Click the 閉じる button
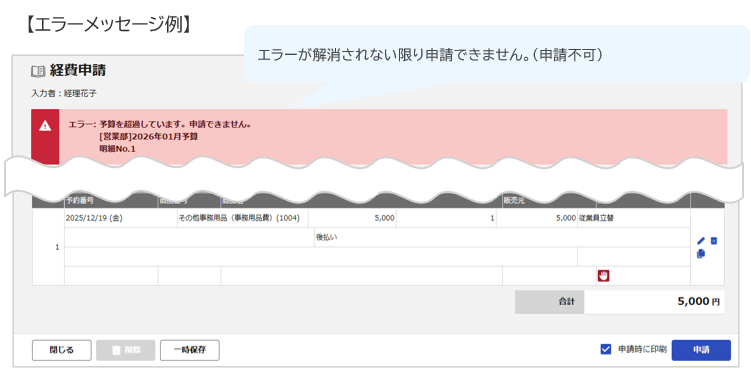This screenshot has width=751, height=375. click(x=61, y=350)
